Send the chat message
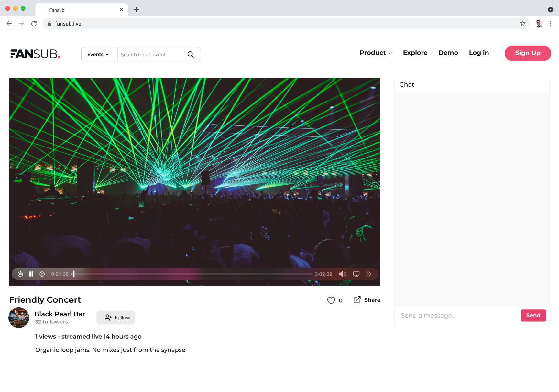 point(533,315)
